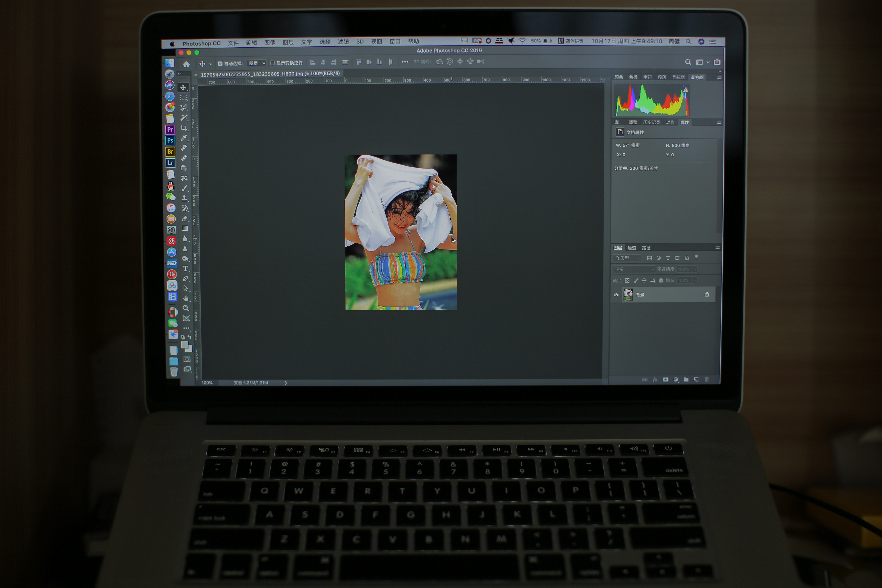Open the 滤镜 menu
The height and width of the screenshot is (588, 882).
point(343,42)
